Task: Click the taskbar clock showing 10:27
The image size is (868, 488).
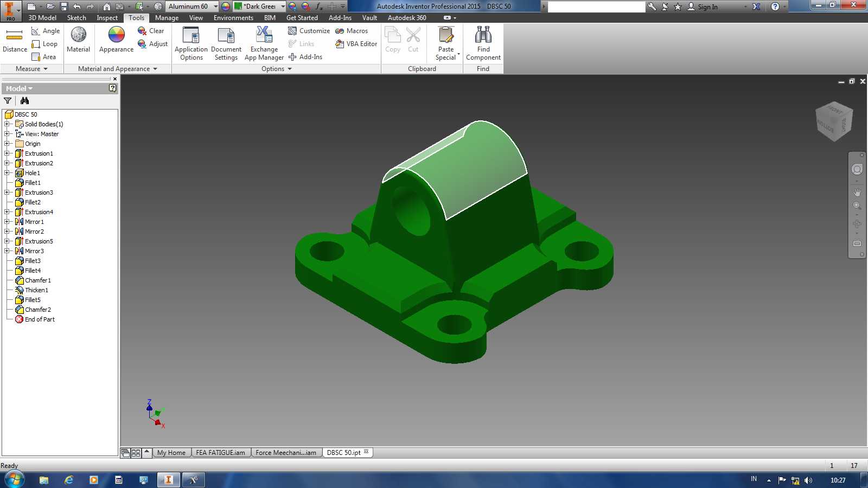Action: click(838, 480)
